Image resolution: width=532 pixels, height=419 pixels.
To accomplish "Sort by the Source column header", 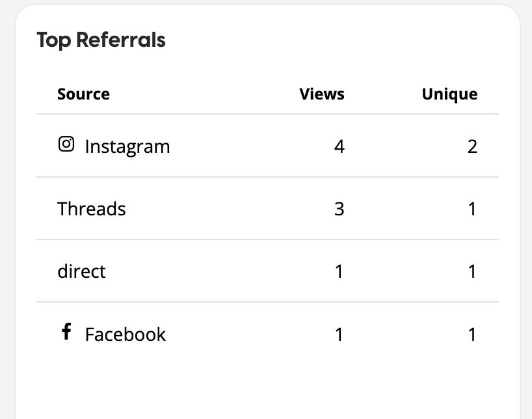I will click(x=83, y=94).
